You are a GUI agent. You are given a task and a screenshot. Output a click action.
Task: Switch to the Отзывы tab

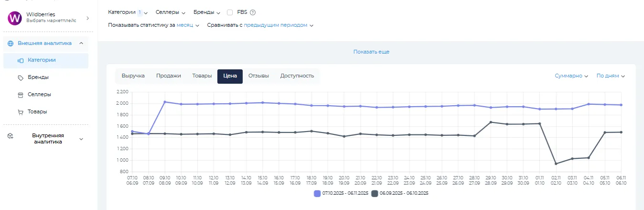pyautogui.click(x=258, y=76)
